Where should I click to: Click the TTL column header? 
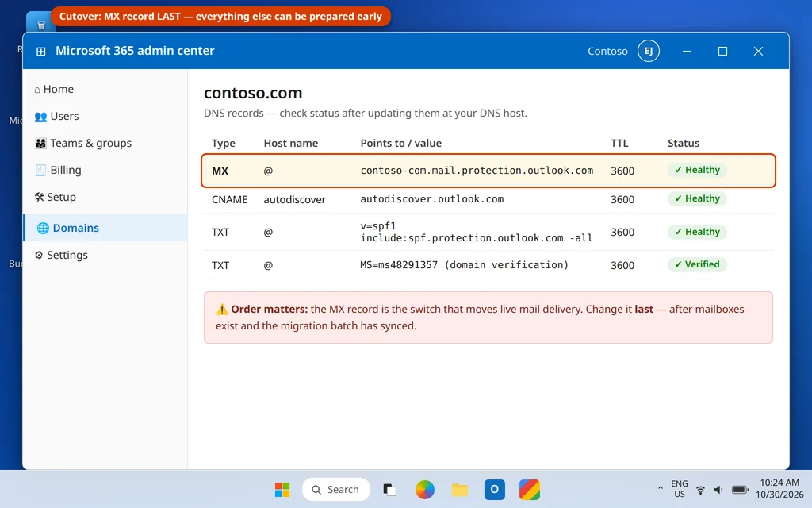[x=619, y=143]
